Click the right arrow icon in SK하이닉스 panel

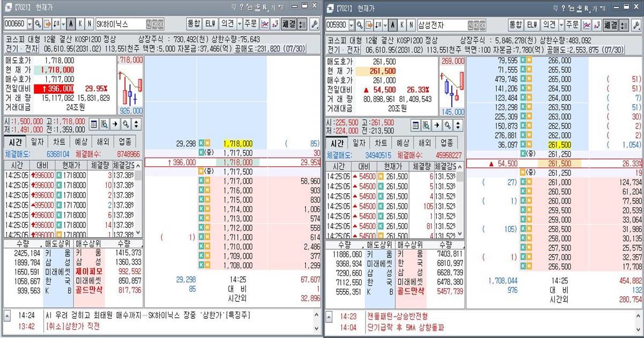(x=115, y=124)
